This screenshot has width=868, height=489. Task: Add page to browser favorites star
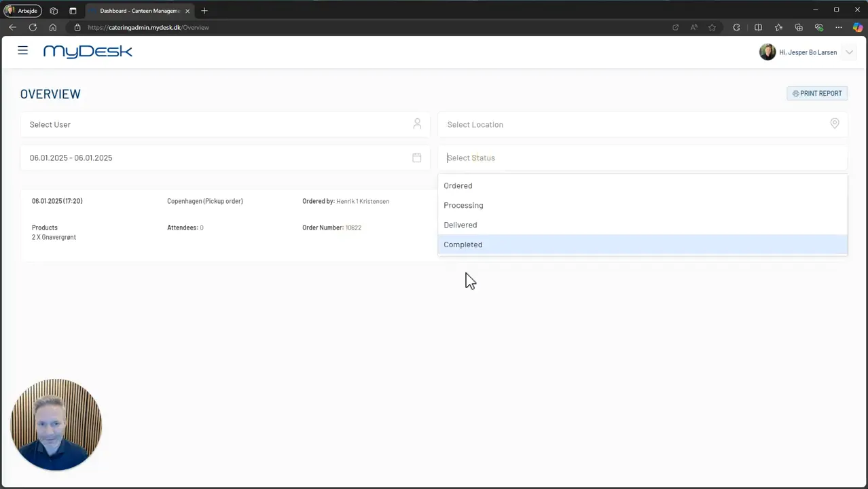point(712,27)
